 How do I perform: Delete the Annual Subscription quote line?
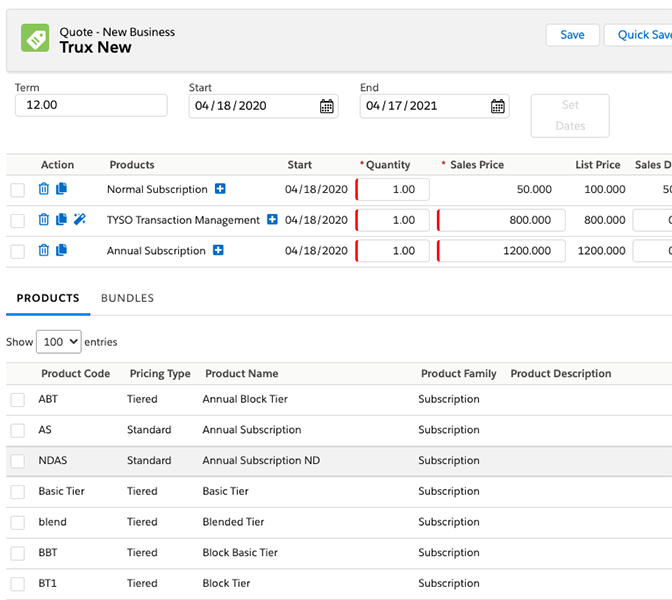tap(44, 251)
